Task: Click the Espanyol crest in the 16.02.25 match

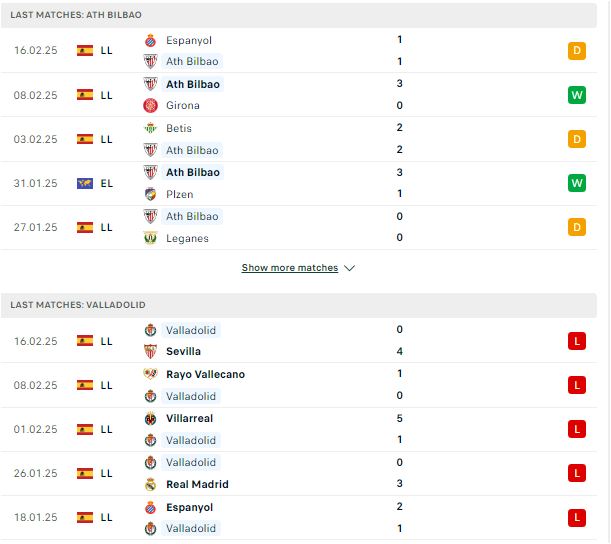Action: pos(150,41)
